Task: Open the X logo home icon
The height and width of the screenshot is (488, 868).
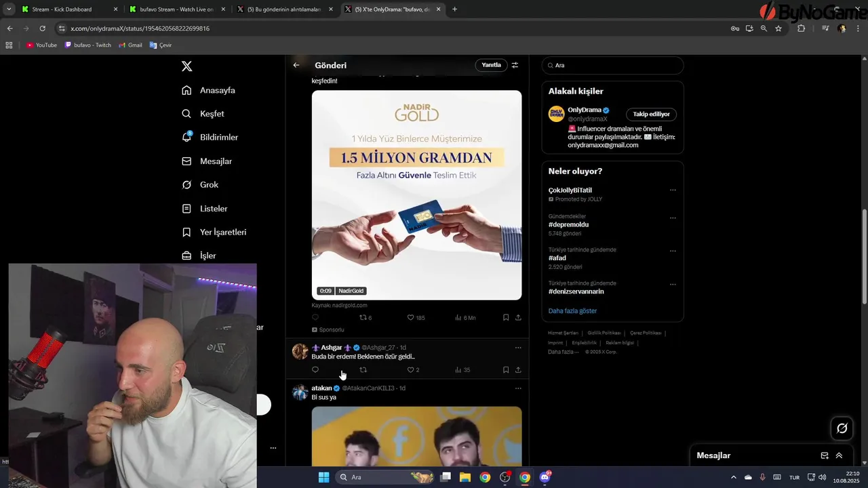Action: coord(187,66)
